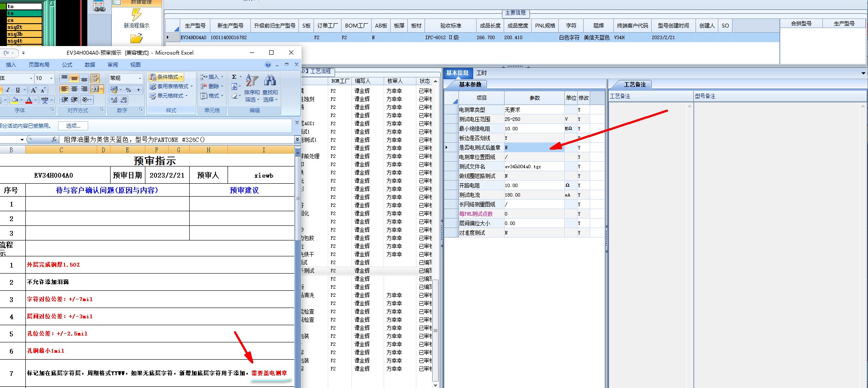Decrease the cell indent
The width and height of the screenshot is (868, 388).
[65, 100]
